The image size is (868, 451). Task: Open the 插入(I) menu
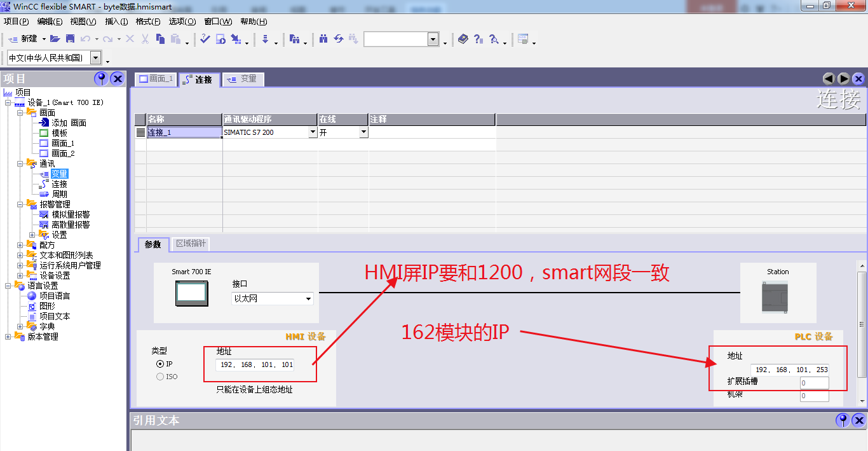pyautogui.click(x=116, y=22)
